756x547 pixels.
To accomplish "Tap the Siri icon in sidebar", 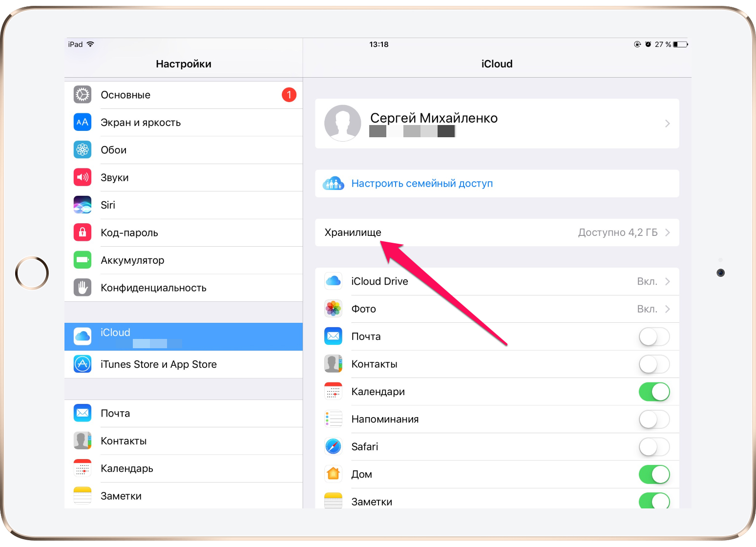I will point(83,205).
